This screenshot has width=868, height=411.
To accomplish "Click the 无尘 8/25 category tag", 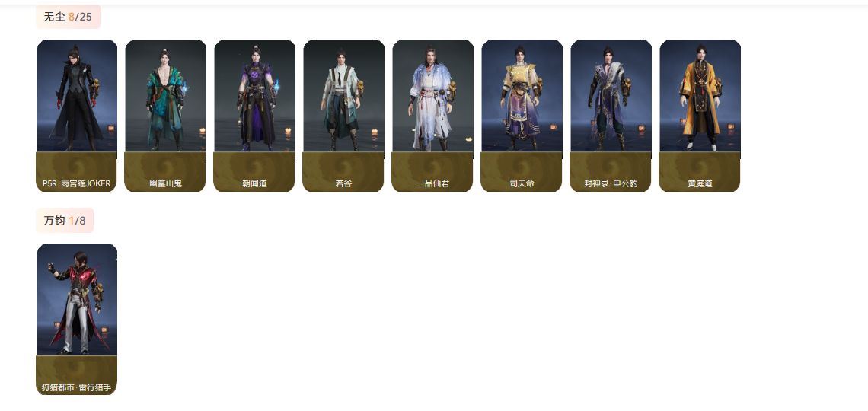I will tap(68, 17).
